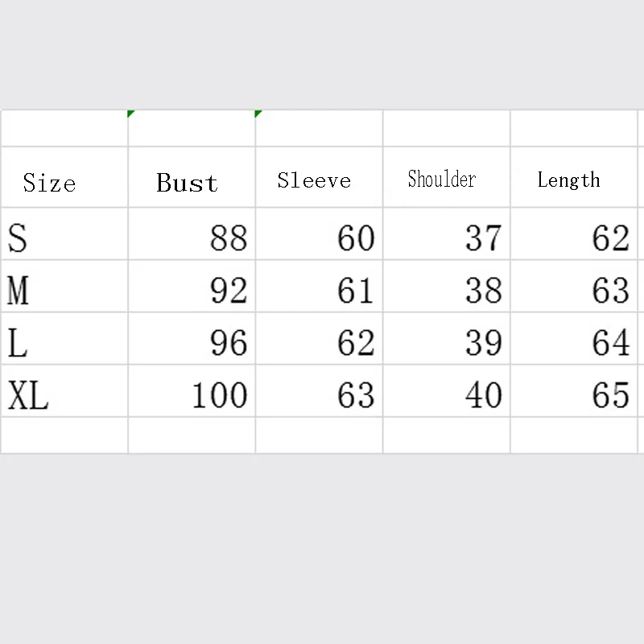Select the Length value 65 cell
The image size is (644, 644).
574,391
